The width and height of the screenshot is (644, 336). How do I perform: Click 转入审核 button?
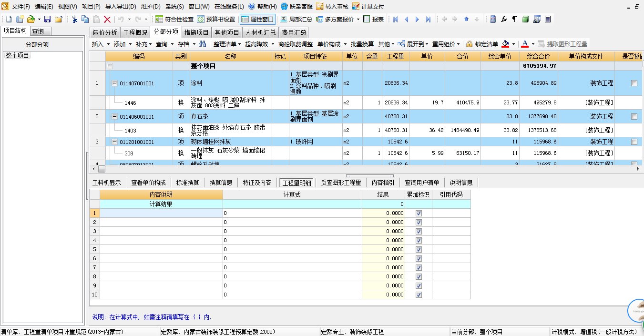tap(333, 7)
